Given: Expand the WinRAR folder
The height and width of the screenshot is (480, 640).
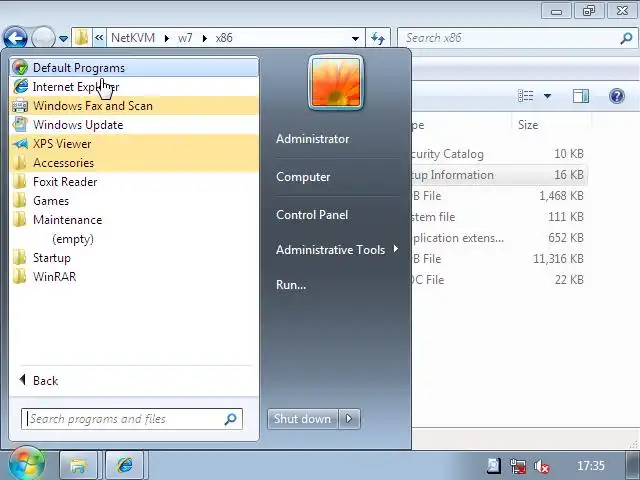Looking at the screenshot, I should (134, 277).
